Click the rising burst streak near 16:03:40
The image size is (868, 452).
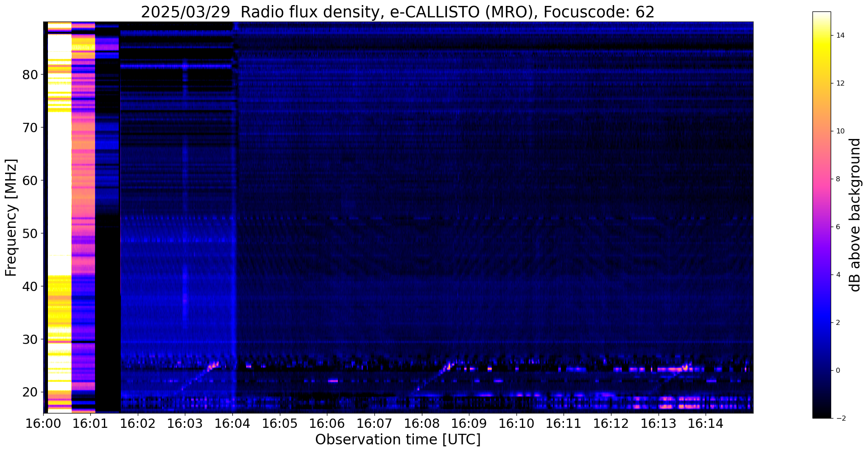point(212,366)
